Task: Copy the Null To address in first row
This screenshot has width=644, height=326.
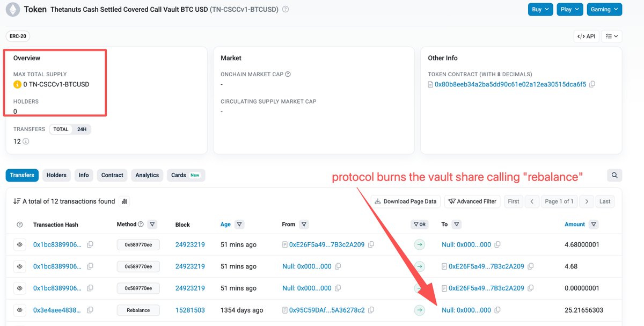Action: tap(497, 244)
